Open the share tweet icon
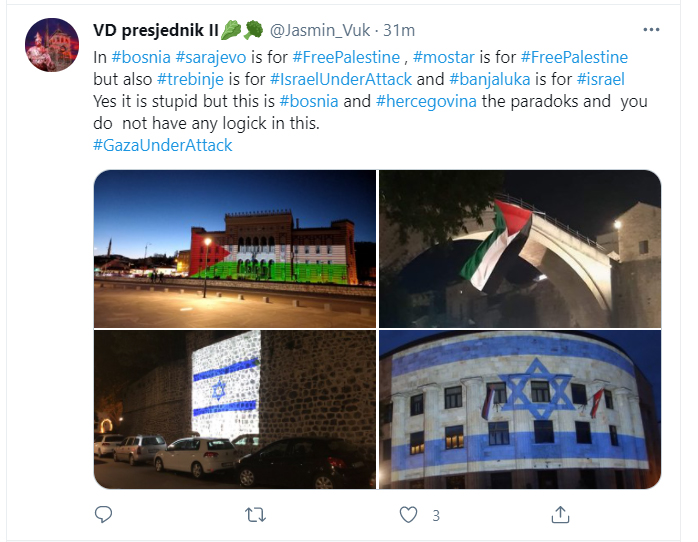This screenshot has width=698, height=542. coord(560,514)
